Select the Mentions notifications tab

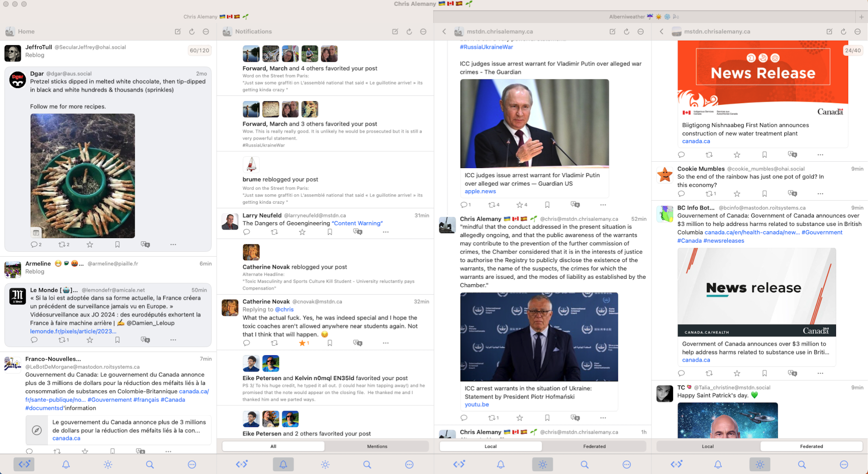pos(377,446)
